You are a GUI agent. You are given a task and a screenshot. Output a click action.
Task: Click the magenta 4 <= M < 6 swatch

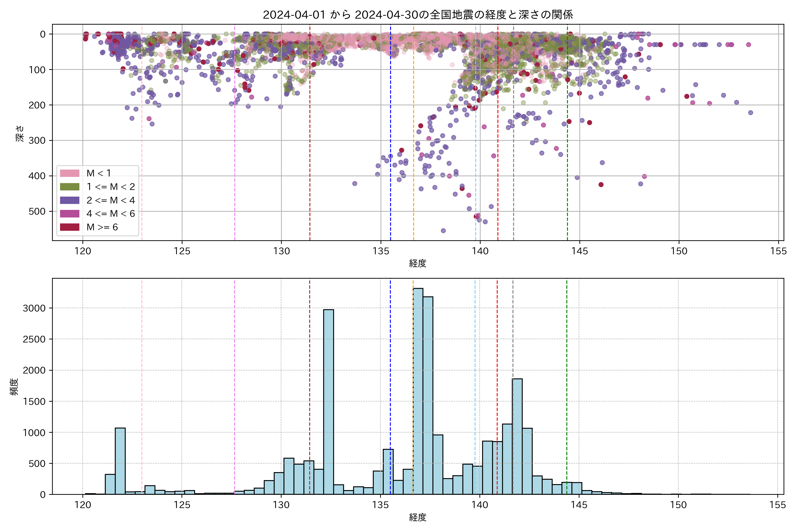(70, 214)
